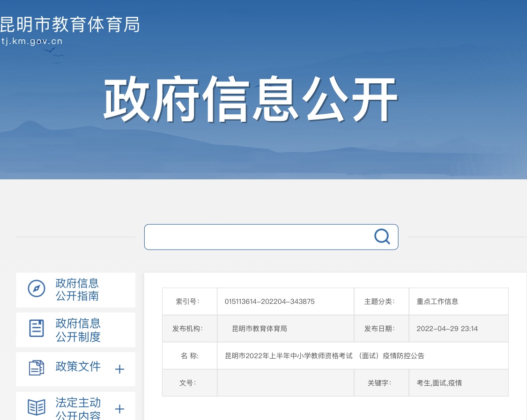
Task: Click the 政府信息公开 banner title
Action: [x=251, y=100]
